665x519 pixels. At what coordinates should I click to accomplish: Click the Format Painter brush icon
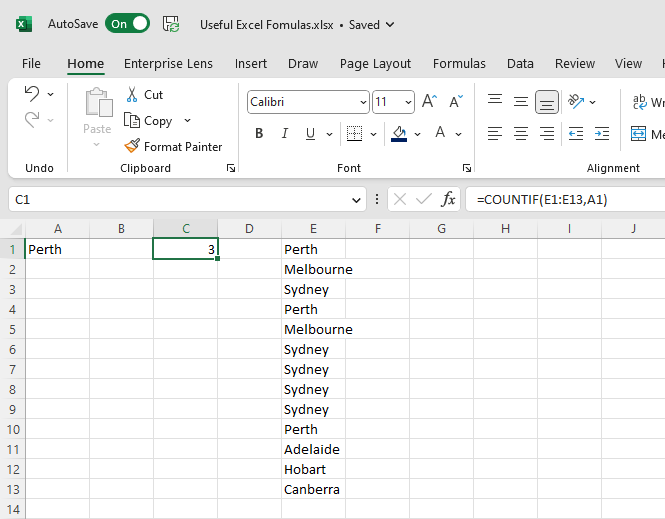coord(132,146)
